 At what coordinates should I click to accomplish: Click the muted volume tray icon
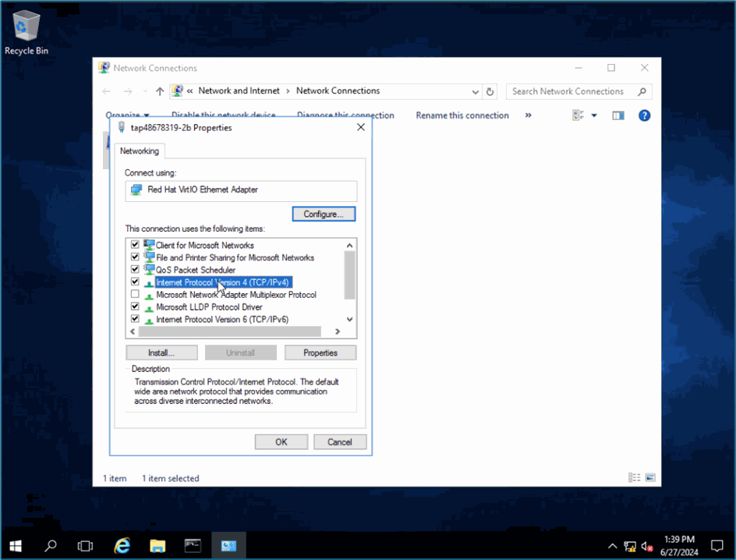click(x=647, y=547)
